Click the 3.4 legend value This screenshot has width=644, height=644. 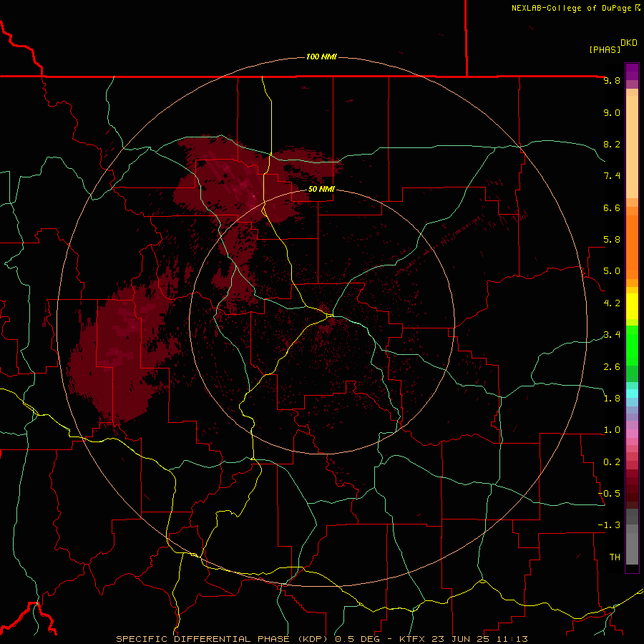(x=612, y=335)
